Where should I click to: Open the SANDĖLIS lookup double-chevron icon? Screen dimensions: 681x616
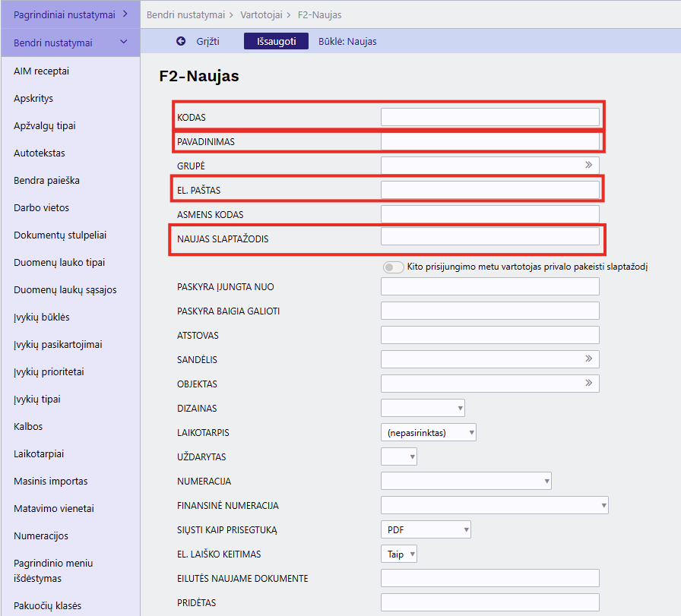(588, 359)
